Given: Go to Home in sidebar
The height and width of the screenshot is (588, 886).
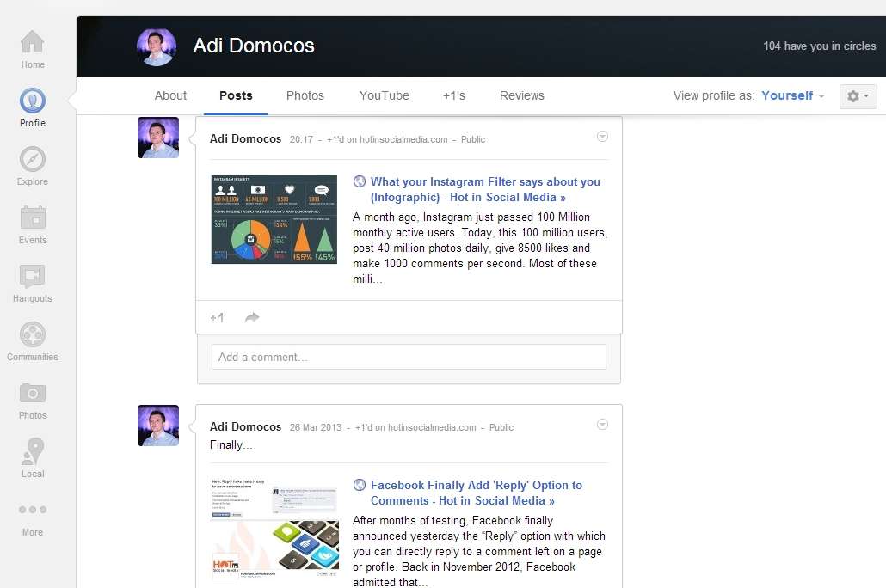Looking at the screenshot, I should tap(32, 49).
